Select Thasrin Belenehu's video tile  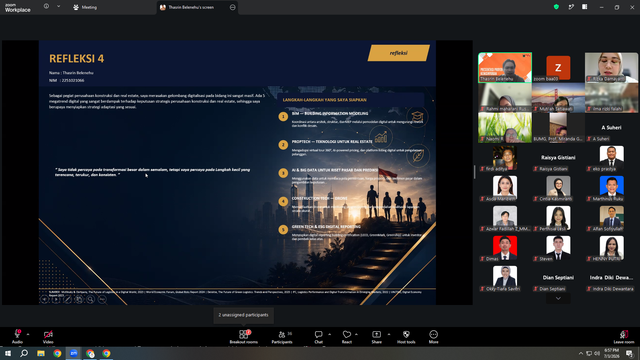pyautogui.click(x=505, y=67)
